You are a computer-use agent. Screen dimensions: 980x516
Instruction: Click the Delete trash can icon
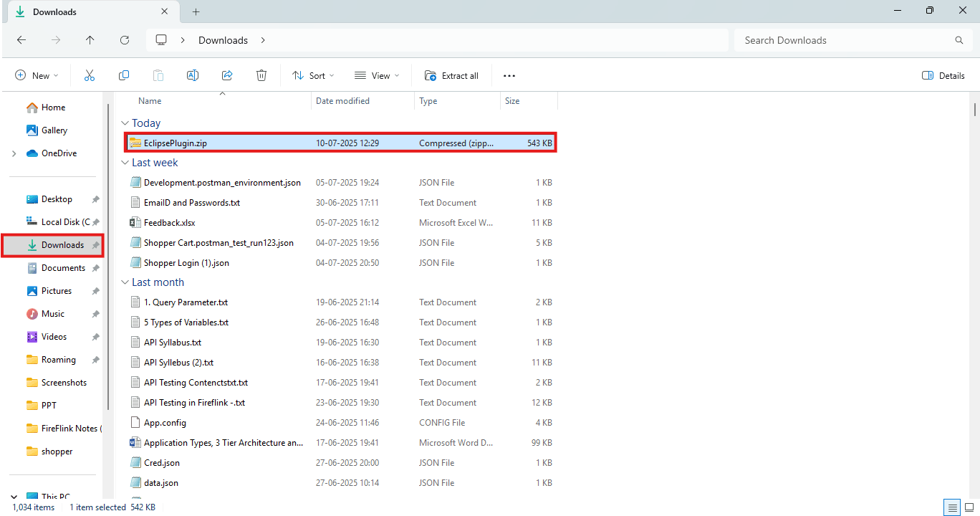tap(261, 75)
